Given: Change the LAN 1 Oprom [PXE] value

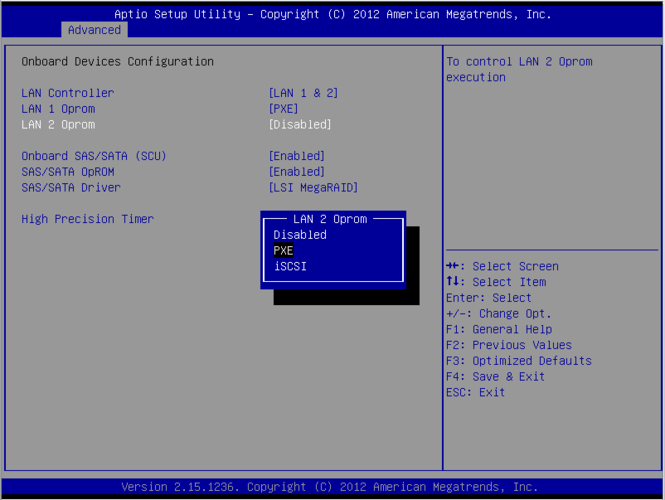Looking at the screenshot, I should pyautogui.click(x=284, y=109).
